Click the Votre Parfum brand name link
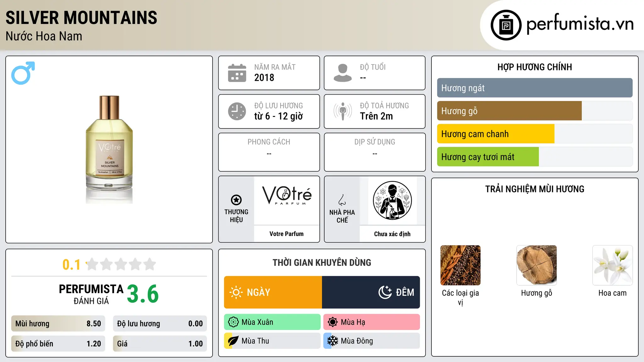Image resolution: width=644 pixels, height=362 pixels. pos(286,234)
